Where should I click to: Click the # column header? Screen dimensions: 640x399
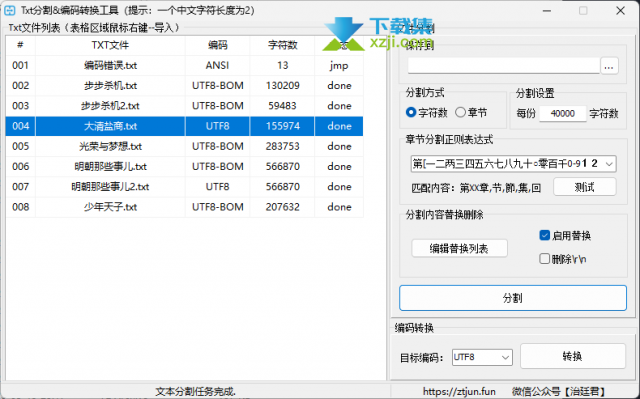[20, 45]
